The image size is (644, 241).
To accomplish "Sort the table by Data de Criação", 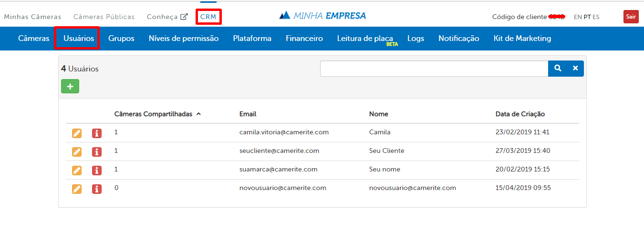I will [x=520, y=114].
